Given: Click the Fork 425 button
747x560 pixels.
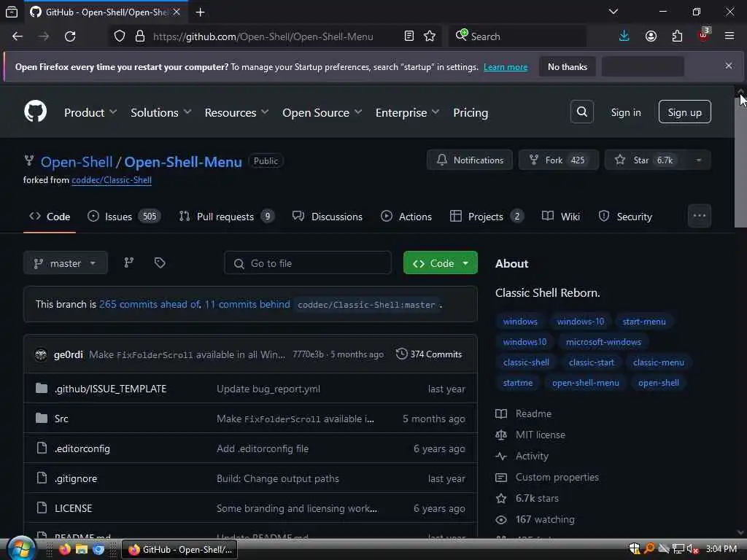Looking at the screenshot, I should pyautogui.click(x=558, y=160).
